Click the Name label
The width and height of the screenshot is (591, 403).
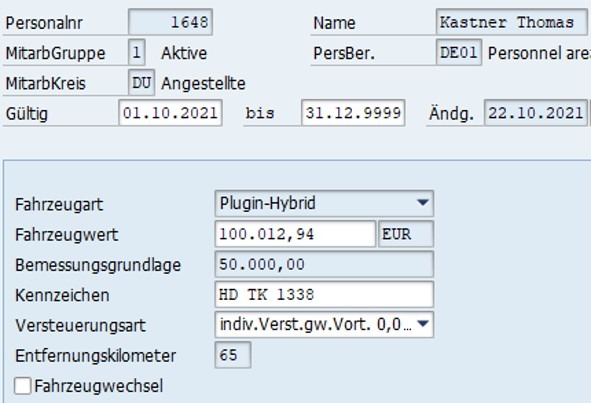click(334, 23)
